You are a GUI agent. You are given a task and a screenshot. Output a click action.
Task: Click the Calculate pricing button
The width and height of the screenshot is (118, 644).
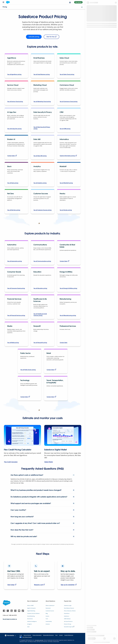[34, 37]
